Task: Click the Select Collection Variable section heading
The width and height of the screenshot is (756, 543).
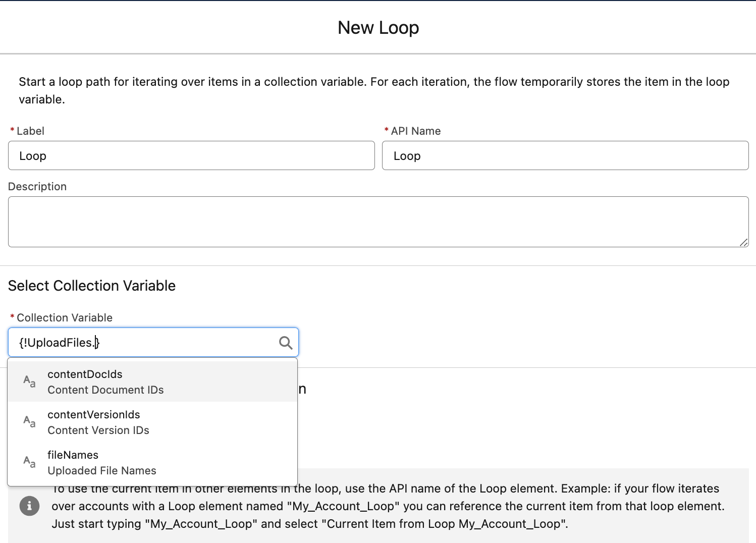Action: click(91, 285)
